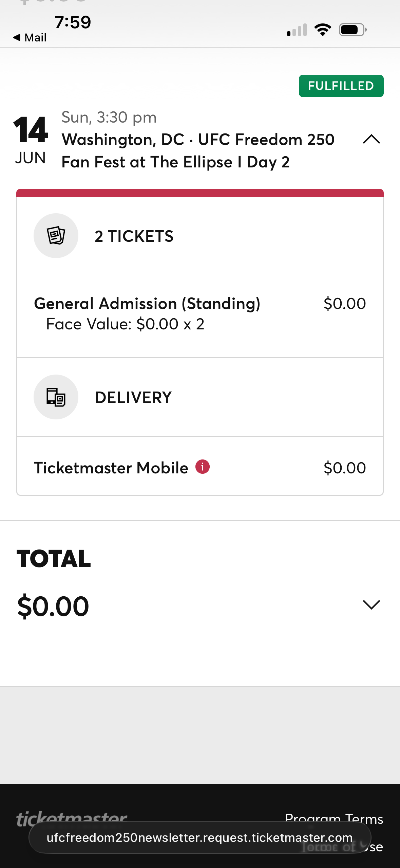Tap the Ticketmaster Mobile delivery label
Screen dimensions: 400x868
tap(111, 468)
